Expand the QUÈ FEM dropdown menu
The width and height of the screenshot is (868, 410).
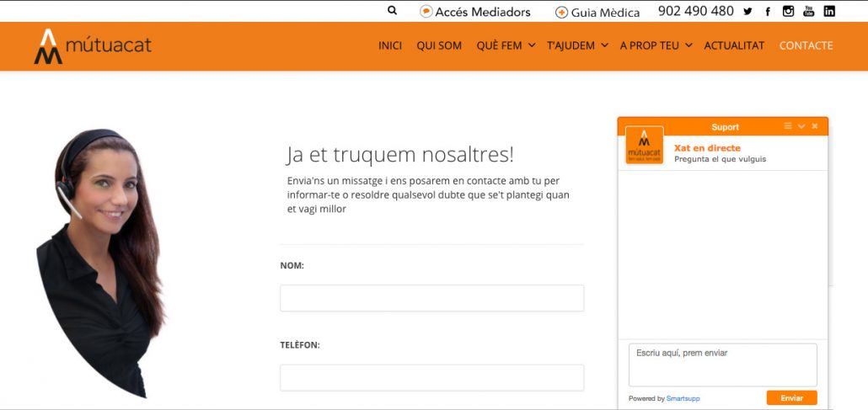pos(506,45)
